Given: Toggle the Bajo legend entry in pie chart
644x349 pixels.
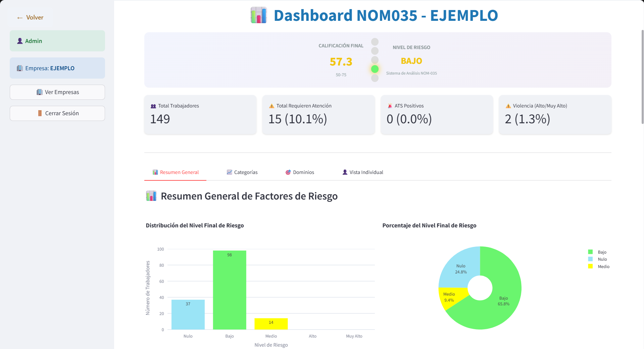Looking at the screenshot, I should pos(598,252).
